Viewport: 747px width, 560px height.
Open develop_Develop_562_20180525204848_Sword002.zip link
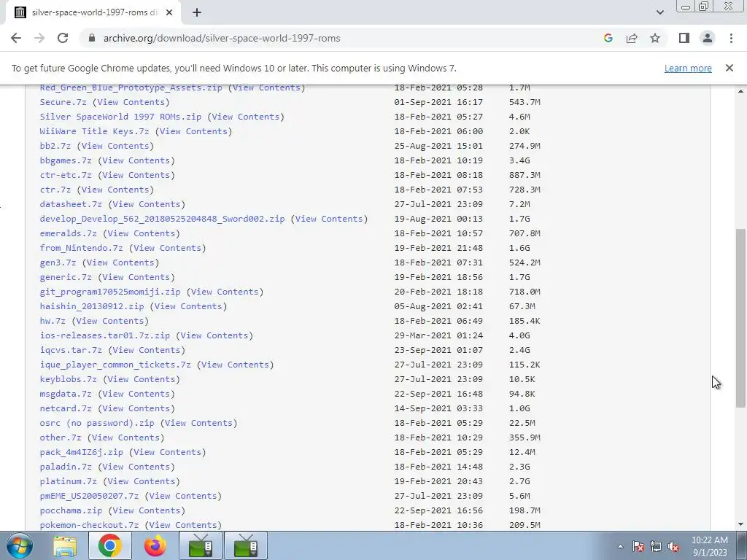click(163, 219)
